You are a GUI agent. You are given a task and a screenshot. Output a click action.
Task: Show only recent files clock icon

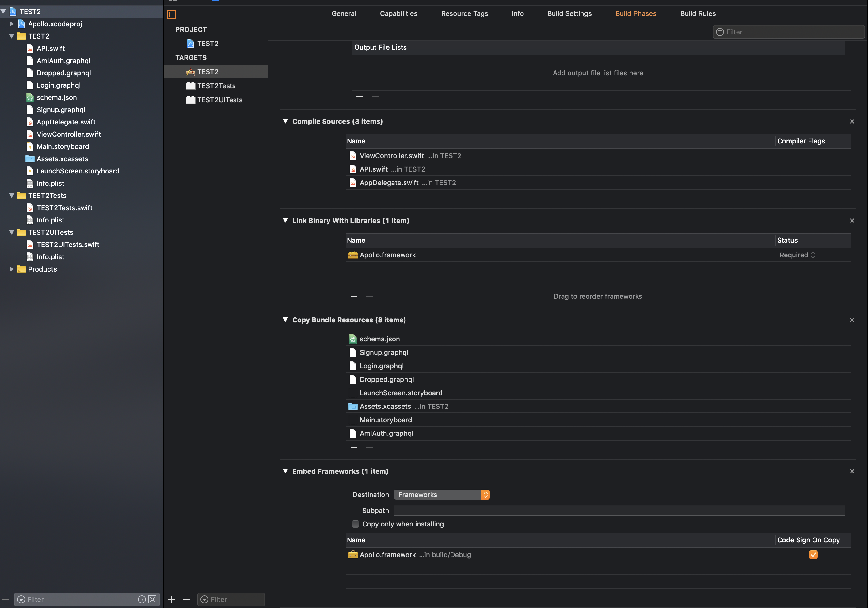pos(142,599)
